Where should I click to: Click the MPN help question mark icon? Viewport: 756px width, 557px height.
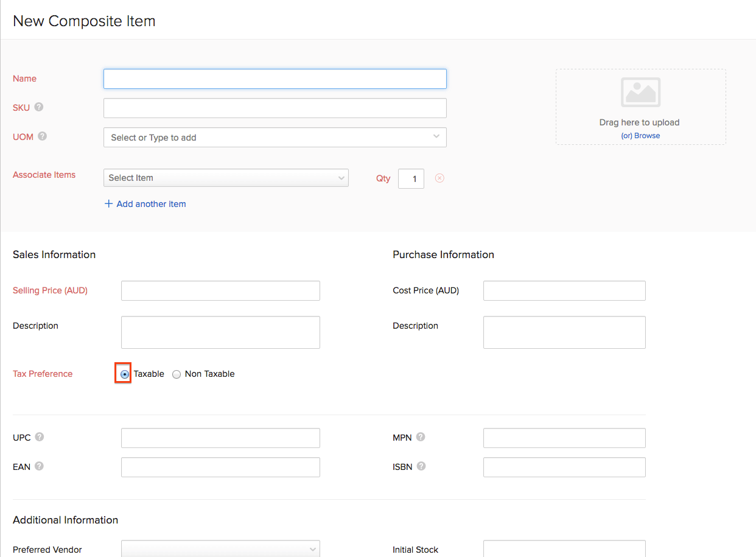pos(421,437)
